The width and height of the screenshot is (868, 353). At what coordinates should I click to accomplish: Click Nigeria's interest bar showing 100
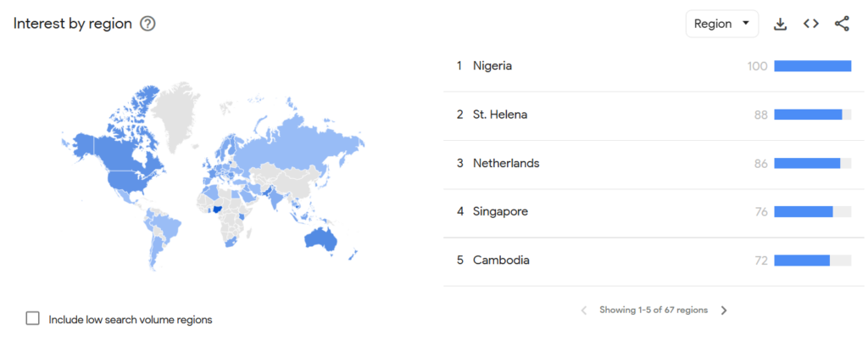click(812, 66)
